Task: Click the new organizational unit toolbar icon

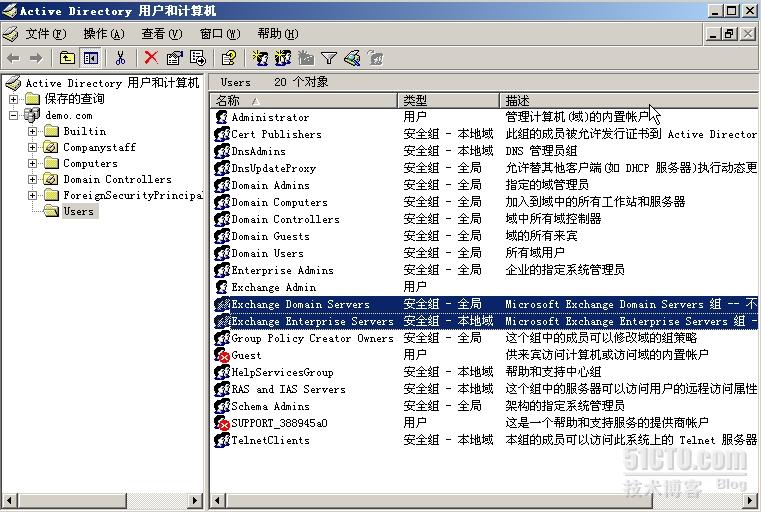Action: click(x=306, y=59)
